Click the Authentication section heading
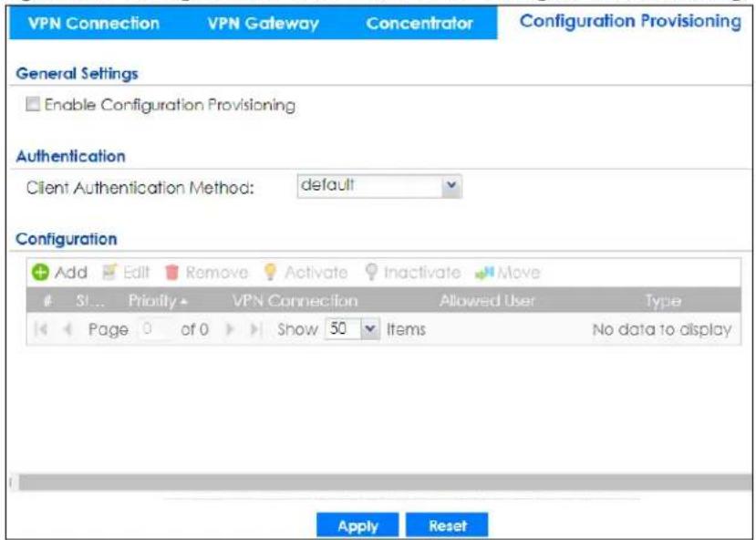 [71, 156]
